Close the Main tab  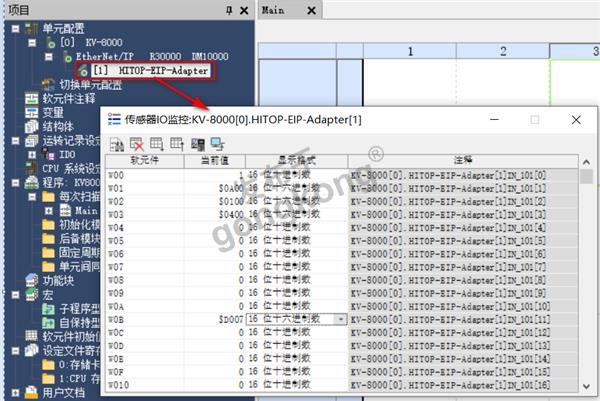pos(311,10)
